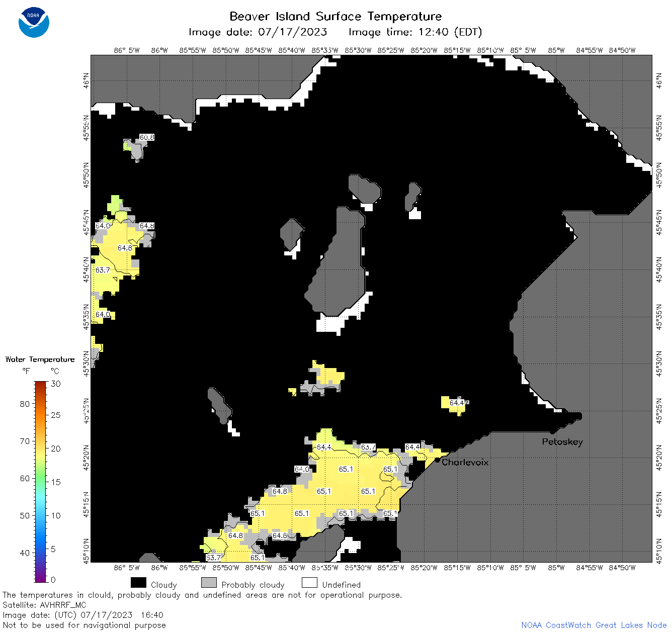Viewport: 672px width, 633px height.
Task: Click the 'Satellite: AVHRRF_MC' text
Action: (44, 605)
